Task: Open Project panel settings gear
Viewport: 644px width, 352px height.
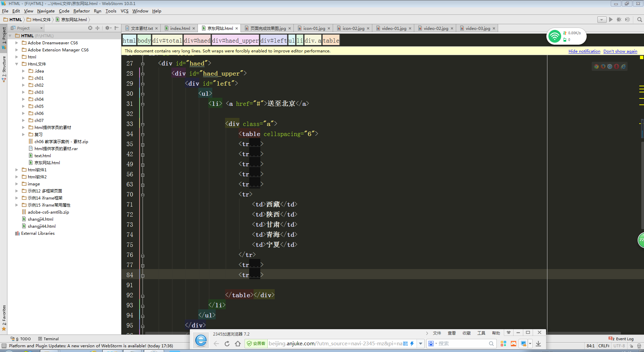Action: (108, 28)
